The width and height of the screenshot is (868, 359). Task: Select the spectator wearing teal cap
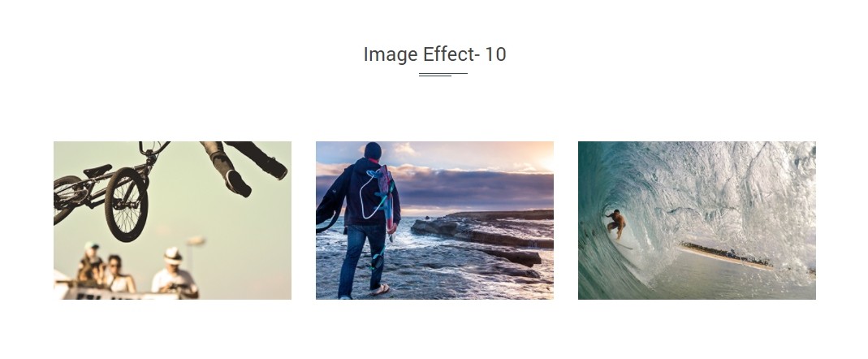[x=91, y=262]
